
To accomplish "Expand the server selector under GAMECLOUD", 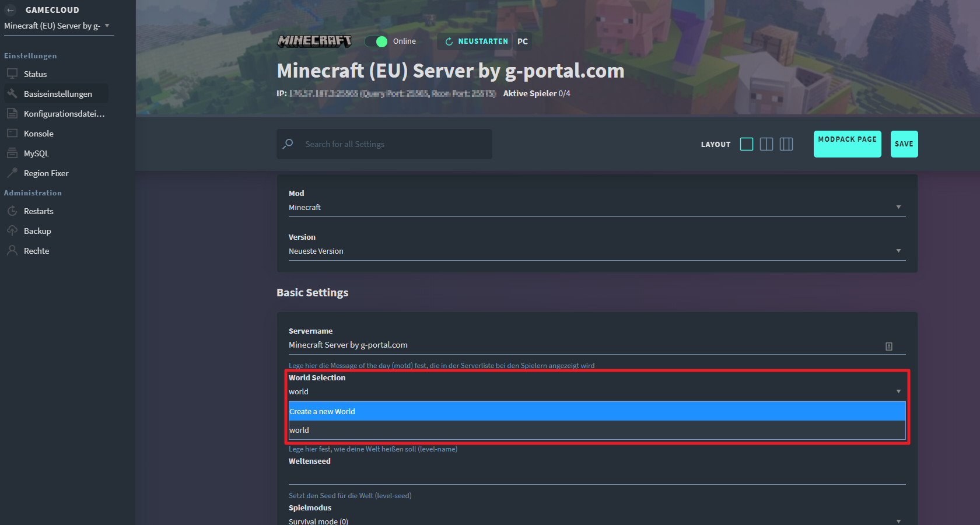I will 107,26.
